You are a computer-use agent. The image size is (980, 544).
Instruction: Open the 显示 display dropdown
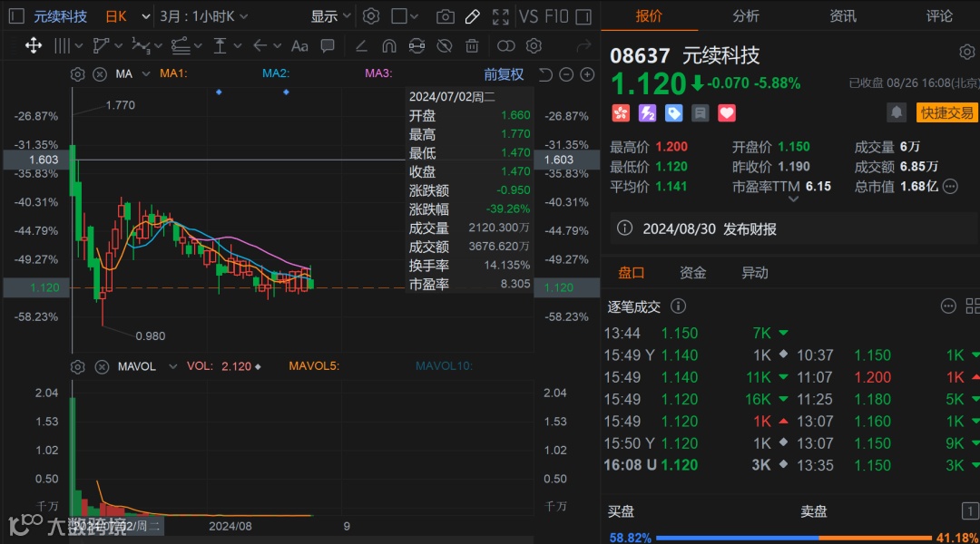(x=330, y=16)
